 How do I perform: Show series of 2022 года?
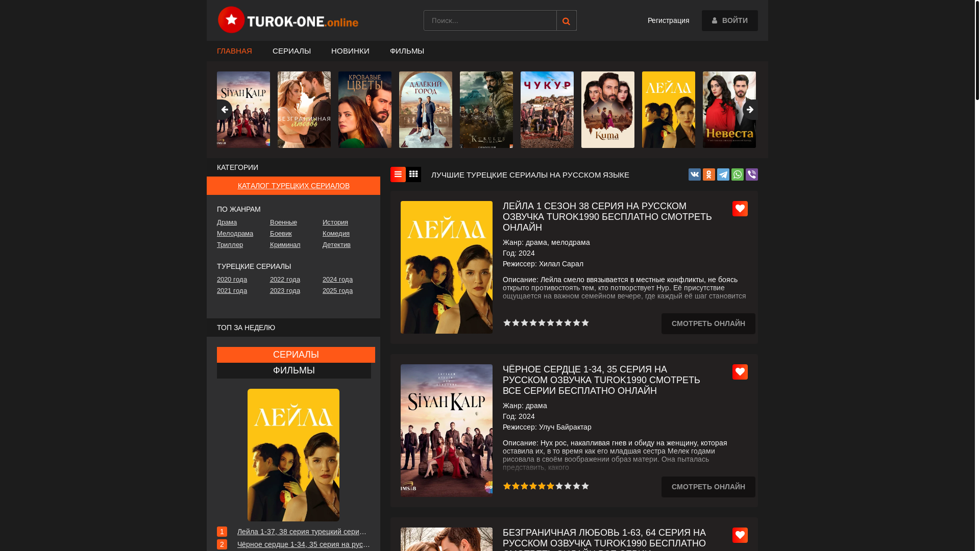[285, 280]
